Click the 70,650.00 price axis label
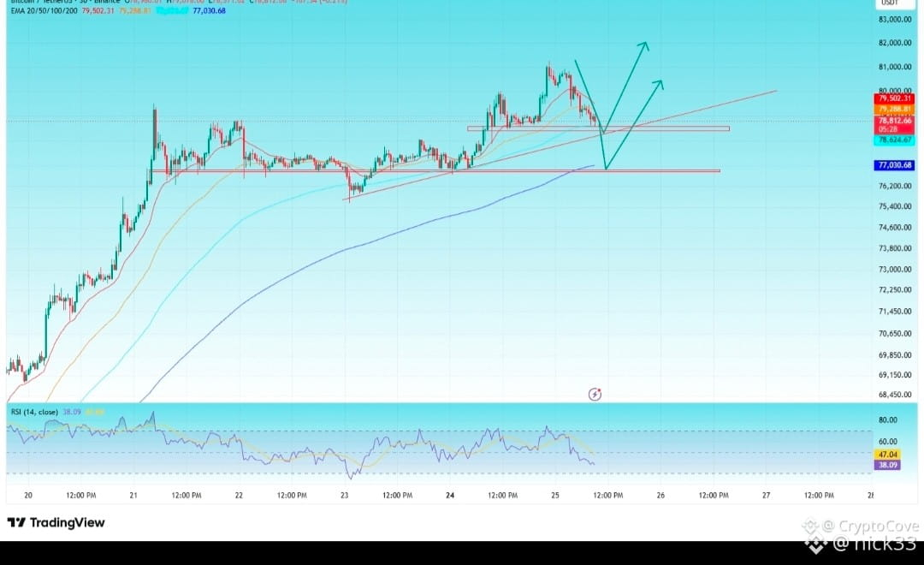 coord(895,334)
